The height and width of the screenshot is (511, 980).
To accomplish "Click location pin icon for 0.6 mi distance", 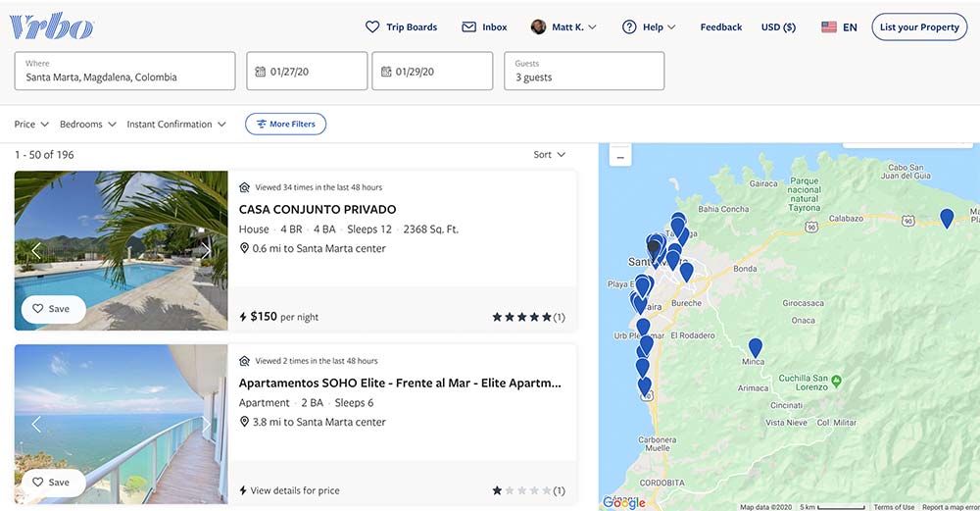I will [x=244, y=248].
